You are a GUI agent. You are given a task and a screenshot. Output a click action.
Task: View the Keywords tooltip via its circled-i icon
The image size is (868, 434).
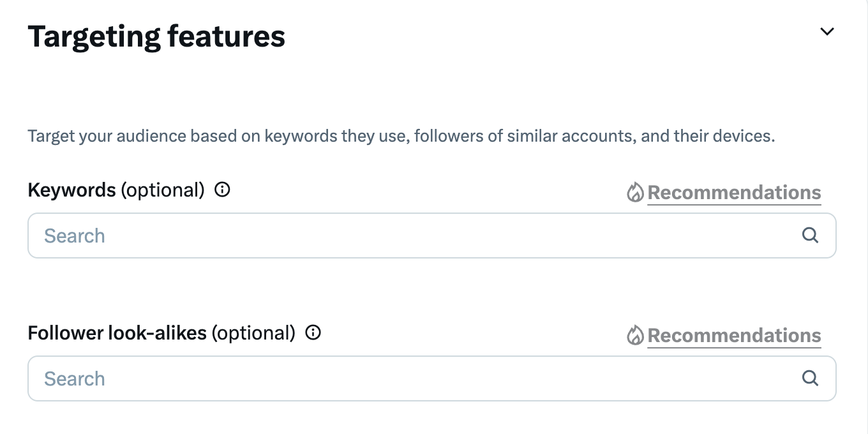click(221, 189)
